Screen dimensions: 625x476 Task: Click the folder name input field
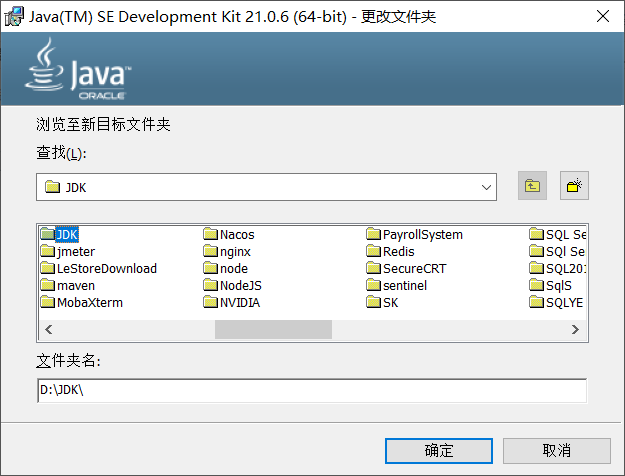[x=311, y=390]
